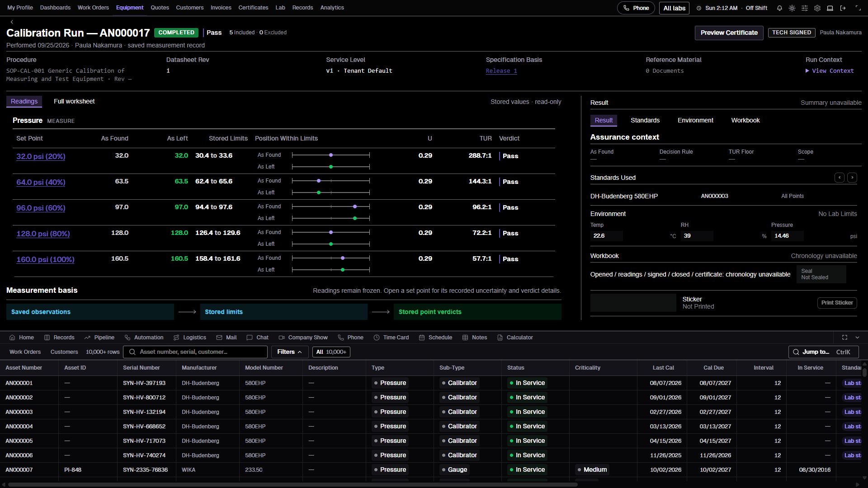Click the logout arrow icon
This screenshot has width=868, height=488.
coord(843,8)
